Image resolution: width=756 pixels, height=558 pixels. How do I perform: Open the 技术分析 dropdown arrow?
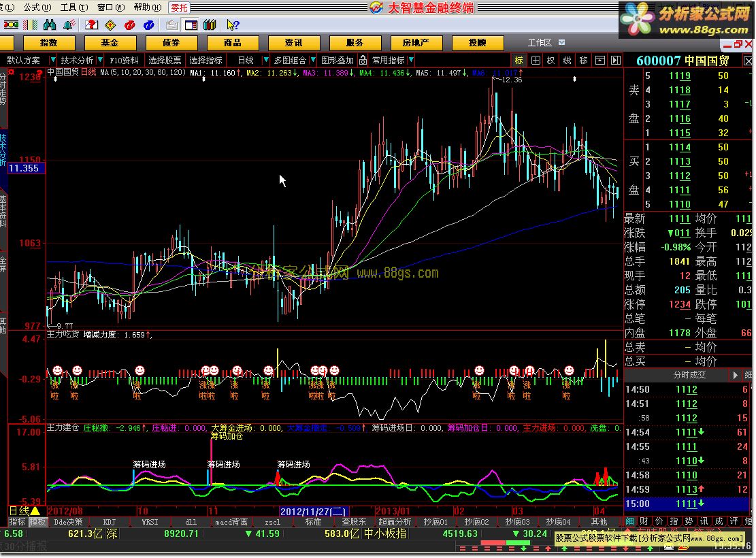click(x=100, y=61)
